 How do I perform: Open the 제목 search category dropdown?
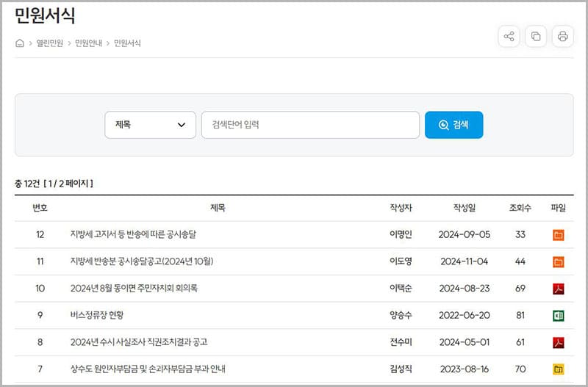[150, 125]
